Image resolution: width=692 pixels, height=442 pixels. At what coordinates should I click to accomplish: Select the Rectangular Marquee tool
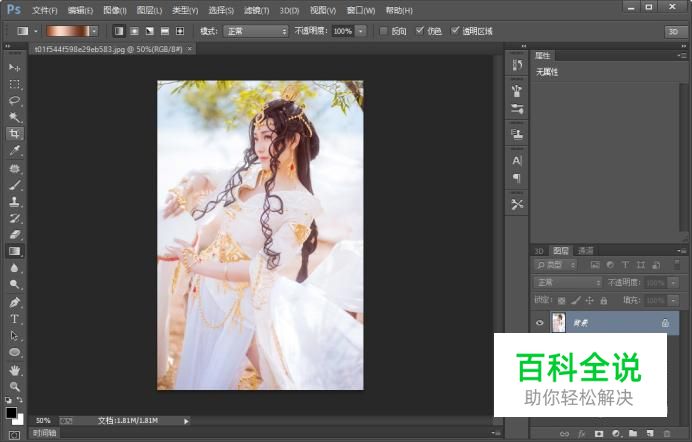coord(15,84)
